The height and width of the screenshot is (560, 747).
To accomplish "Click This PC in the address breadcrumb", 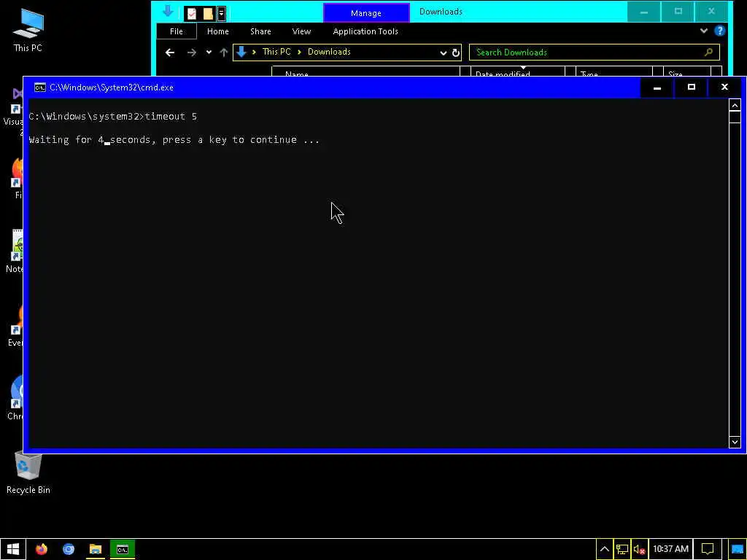I will click(x=276, y=52).
